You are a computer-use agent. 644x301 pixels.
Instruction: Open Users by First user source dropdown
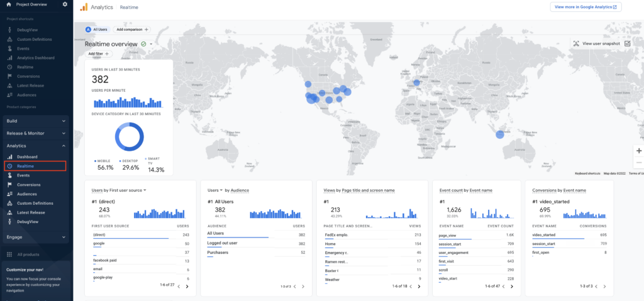(x=119, y=190)
